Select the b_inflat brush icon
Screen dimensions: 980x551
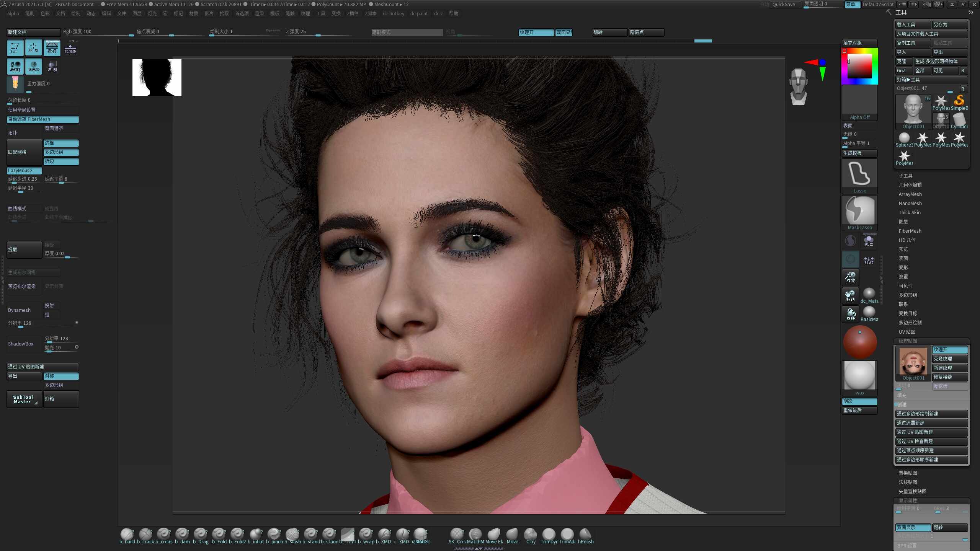point(256,536)
